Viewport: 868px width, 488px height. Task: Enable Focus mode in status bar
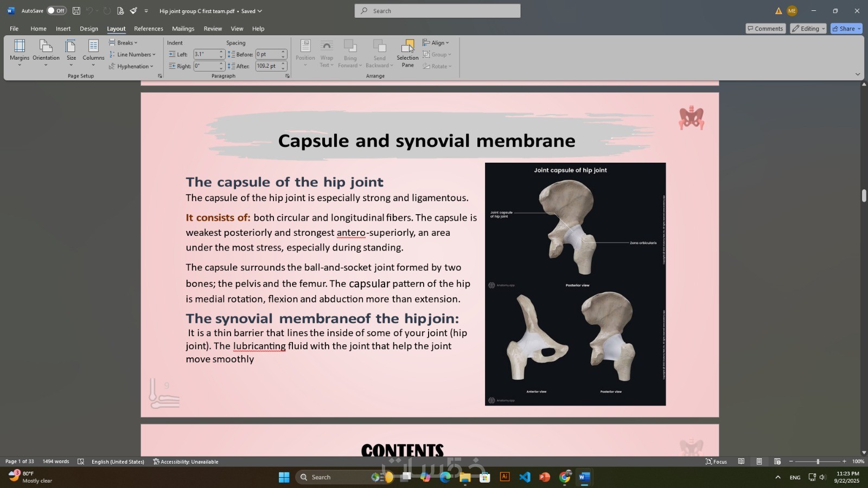(x=716, y=461)
